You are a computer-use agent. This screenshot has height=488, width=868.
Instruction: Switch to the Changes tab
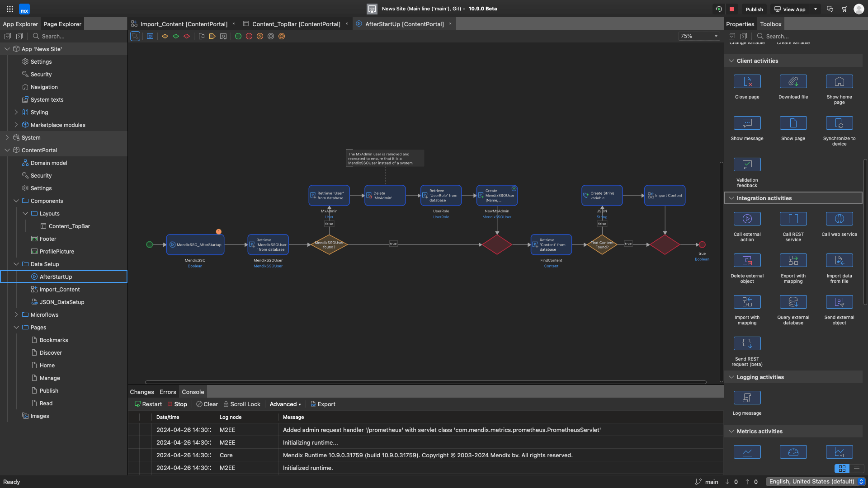point(142,392)
